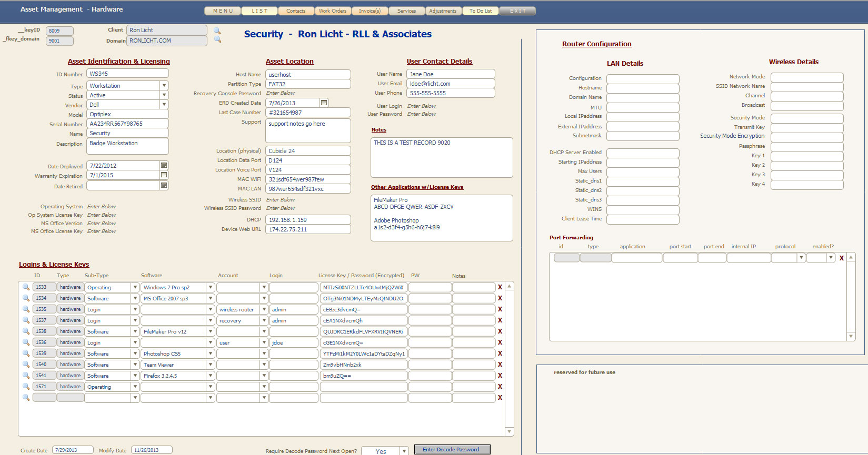868x455 pixels.
Task: Delete license row with Windows 7 Pro sp2
Action: 500,287
